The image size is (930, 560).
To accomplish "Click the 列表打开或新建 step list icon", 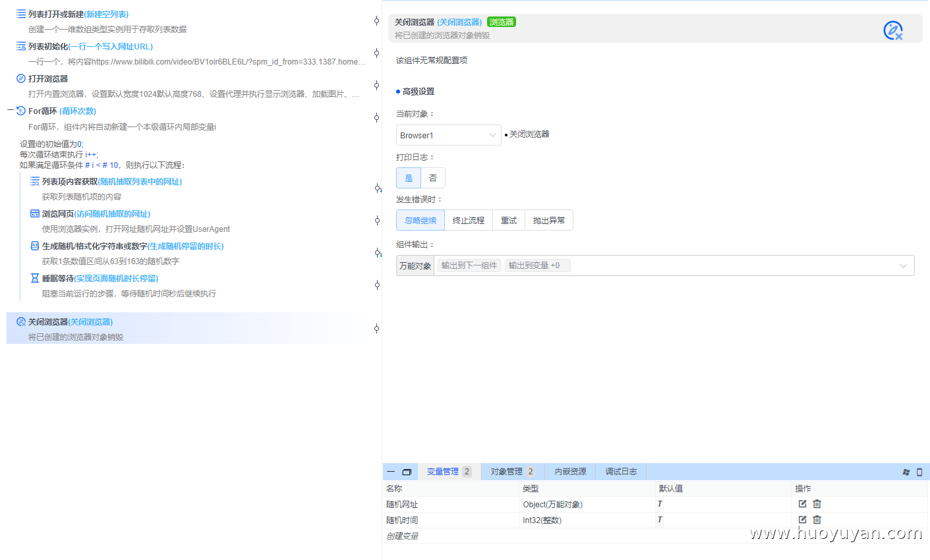I will (21, 14).
